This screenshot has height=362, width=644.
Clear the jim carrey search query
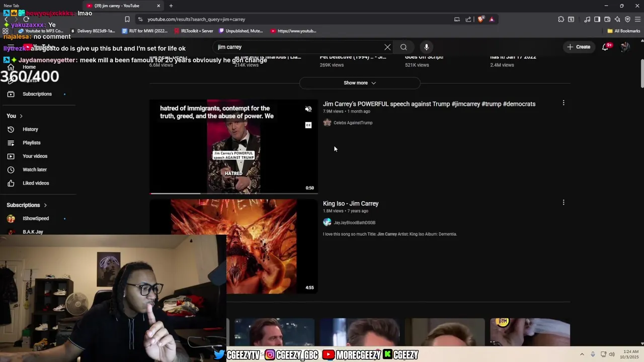(x=387, y=47)
